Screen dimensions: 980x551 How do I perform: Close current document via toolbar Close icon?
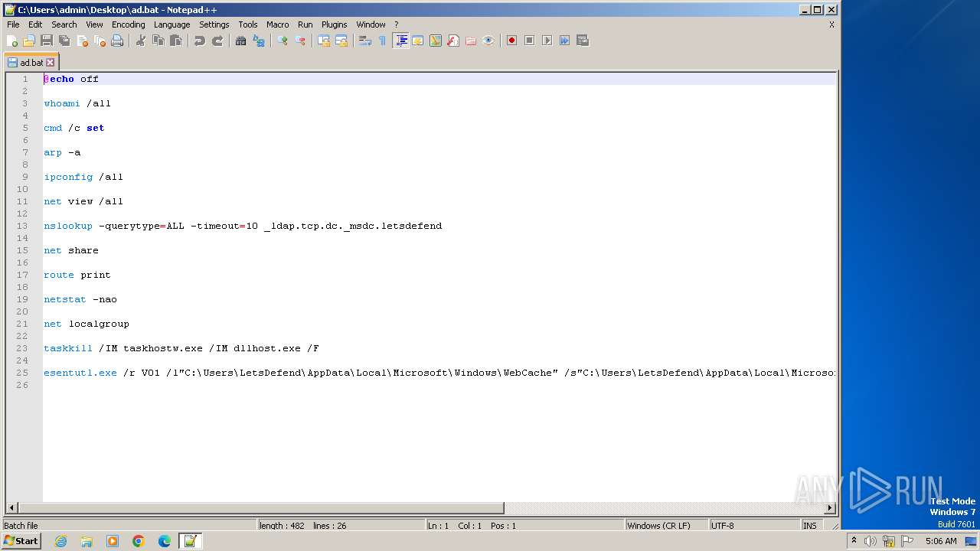click(x=82, y=41)
